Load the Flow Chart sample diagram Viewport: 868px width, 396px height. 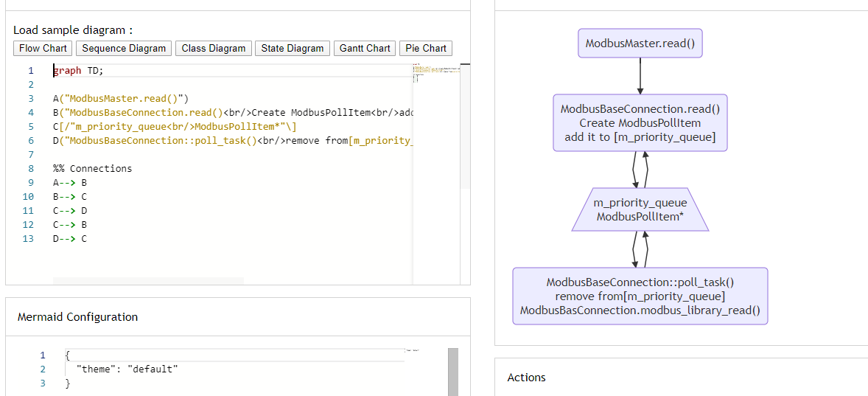click(43, 48)
